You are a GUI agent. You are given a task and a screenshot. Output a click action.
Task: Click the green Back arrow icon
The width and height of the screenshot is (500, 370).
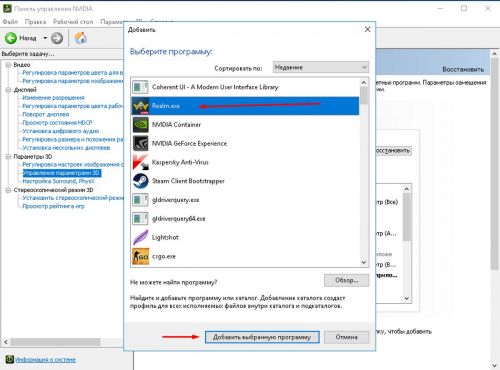11,38
